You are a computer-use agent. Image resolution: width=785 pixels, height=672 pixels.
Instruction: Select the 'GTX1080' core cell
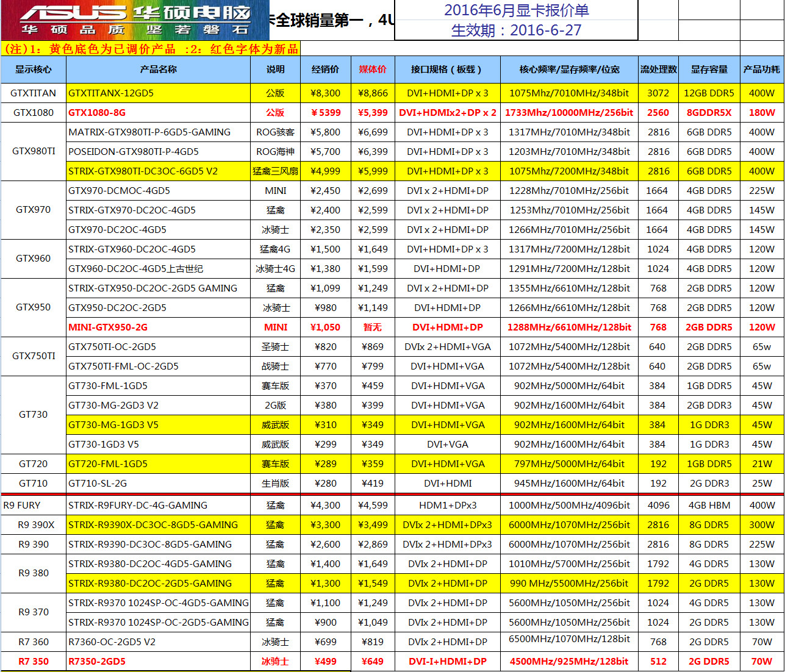click(x=34, y=113)
